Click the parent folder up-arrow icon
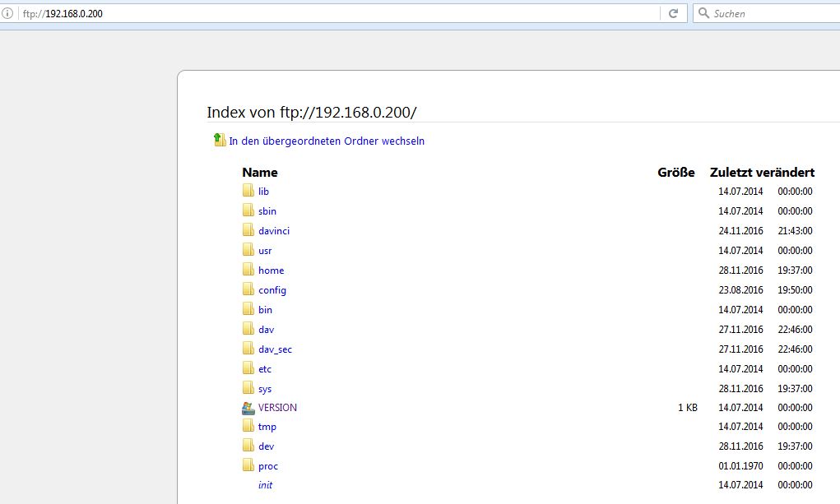This screenshot has height=504, width=840. coord(220,140)
